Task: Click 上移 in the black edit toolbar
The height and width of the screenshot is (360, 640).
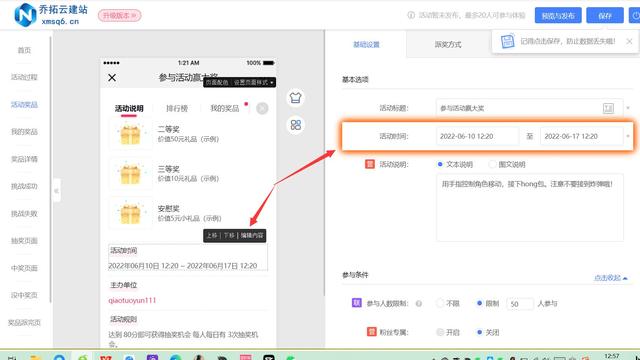Action: click(212, 236)
